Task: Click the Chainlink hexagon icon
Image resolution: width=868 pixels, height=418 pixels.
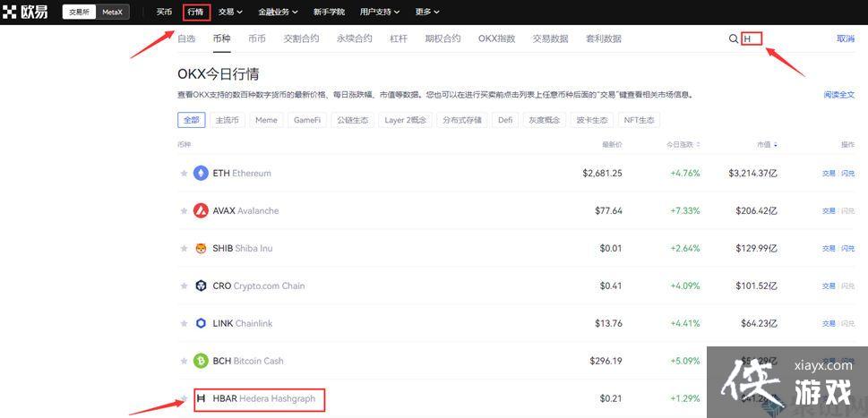Action: click(201, 323)
